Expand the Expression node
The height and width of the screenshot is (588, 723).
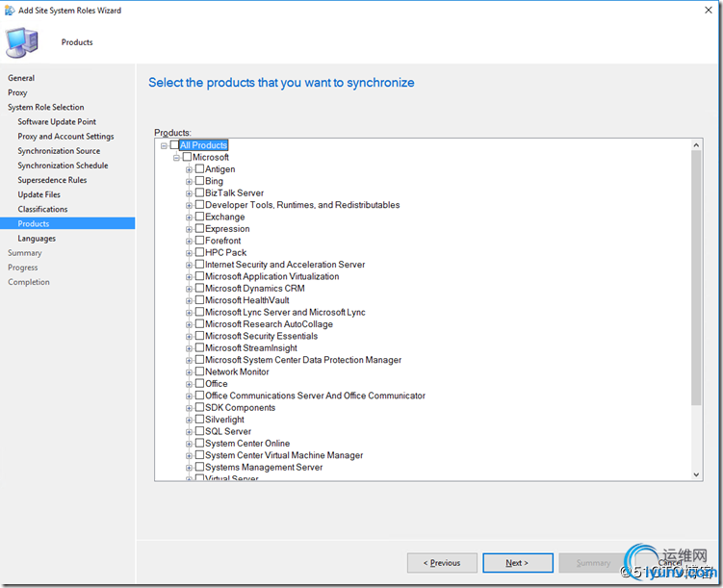pos(189,229)
